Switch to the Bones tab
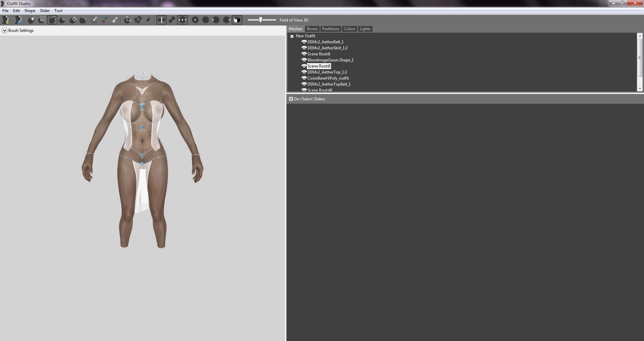Viewport: 644px width, 341px height. click(x=312, y=29)
